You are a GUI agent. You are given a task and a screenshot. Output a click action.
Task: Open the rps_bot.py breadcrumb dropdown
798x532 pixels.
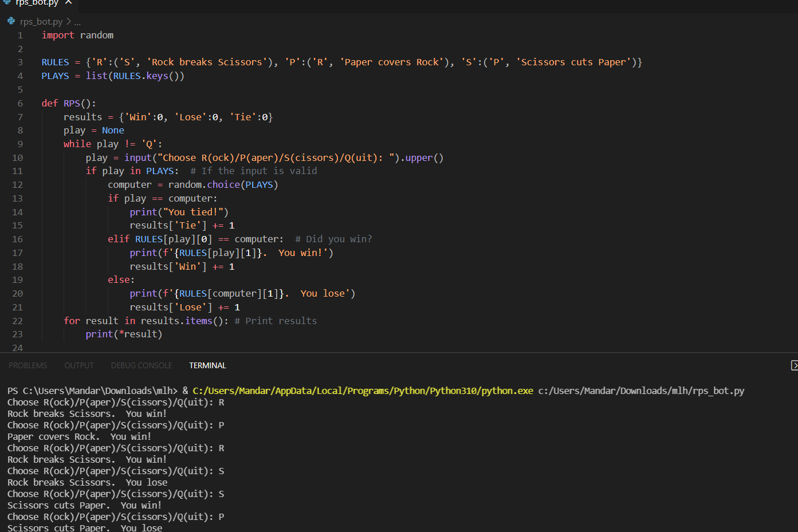pyautogui.click(x=41, y=21)
